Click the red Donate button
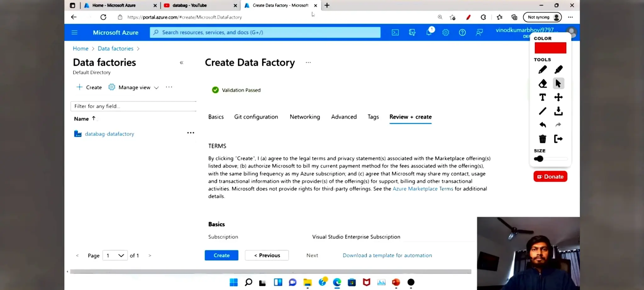The width and height of the screenshot is (644, 290). tap(550, 176)
